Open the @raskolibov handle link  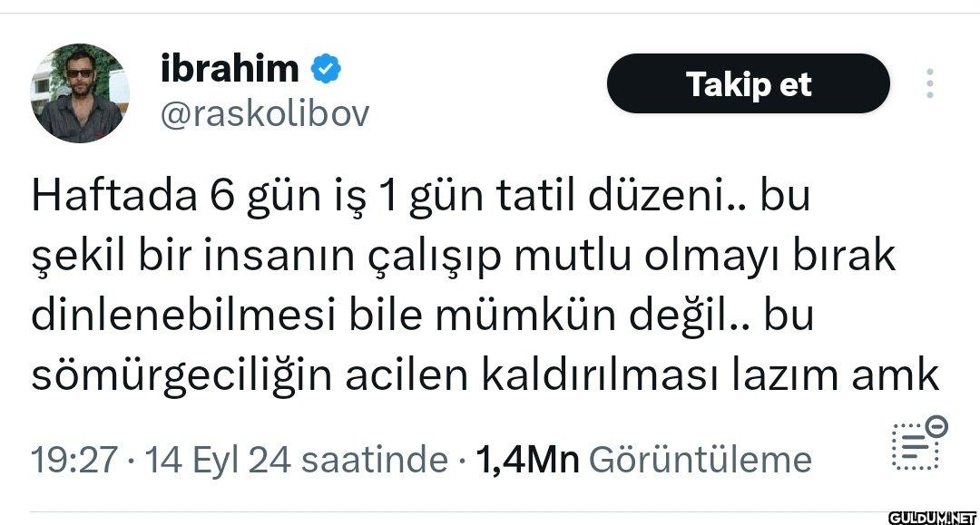click(x=265, y=114)
